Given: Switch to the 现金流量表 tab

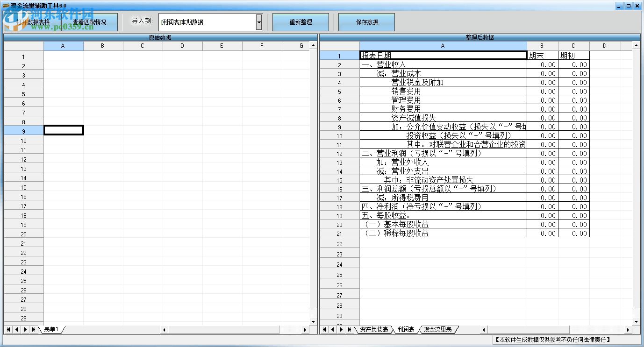Looking at the screenshot, I should tap(438, 330).
